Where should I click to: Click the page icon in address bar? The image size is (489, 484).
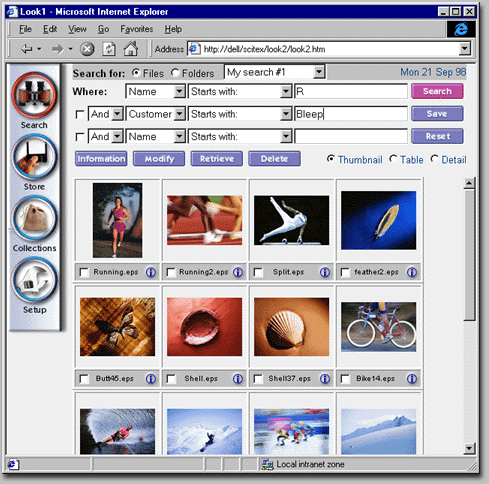coord(195,49)
